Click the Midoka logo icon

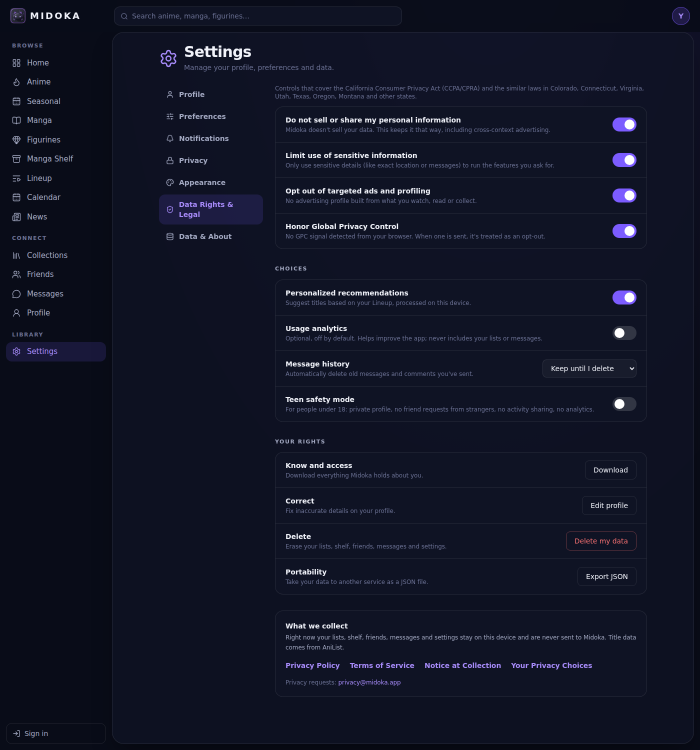(x=18, y=16)
